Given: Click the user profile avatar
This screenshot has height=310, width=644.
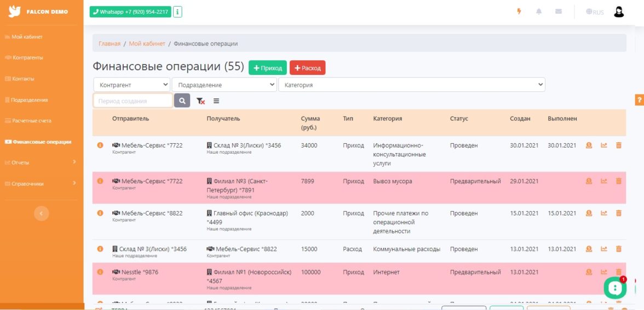Looking at the screenshot, I should point(619,11).
